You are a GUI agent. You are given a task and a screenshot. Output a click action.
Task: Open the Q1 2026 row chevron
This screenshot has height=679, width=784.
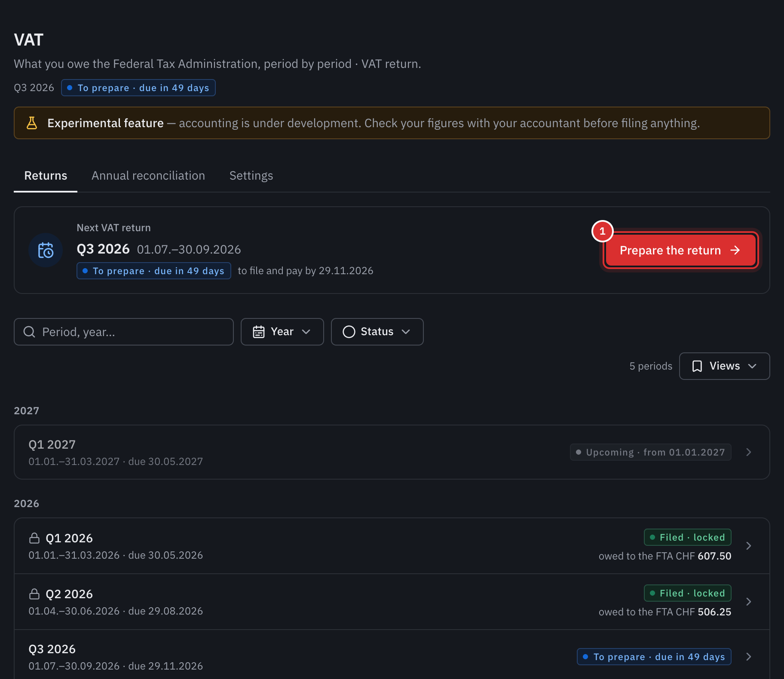[749, 546]
